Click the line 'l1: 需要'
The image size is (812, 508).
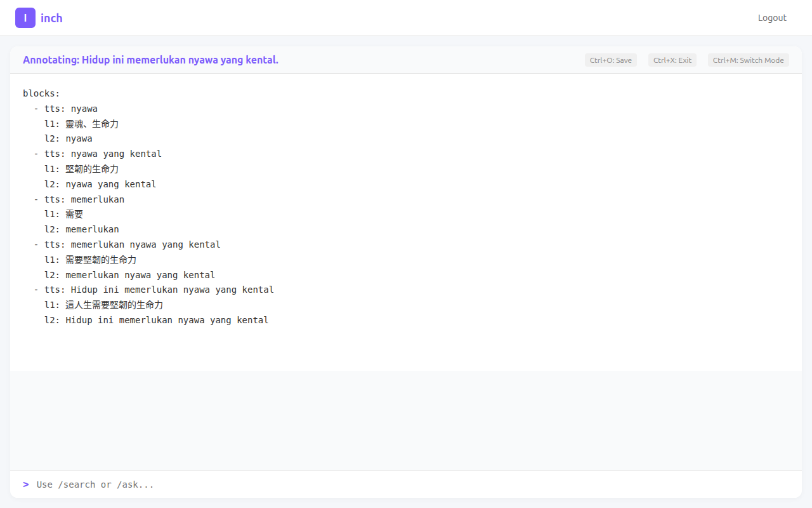pyautogui.click(x=63, y=214)
